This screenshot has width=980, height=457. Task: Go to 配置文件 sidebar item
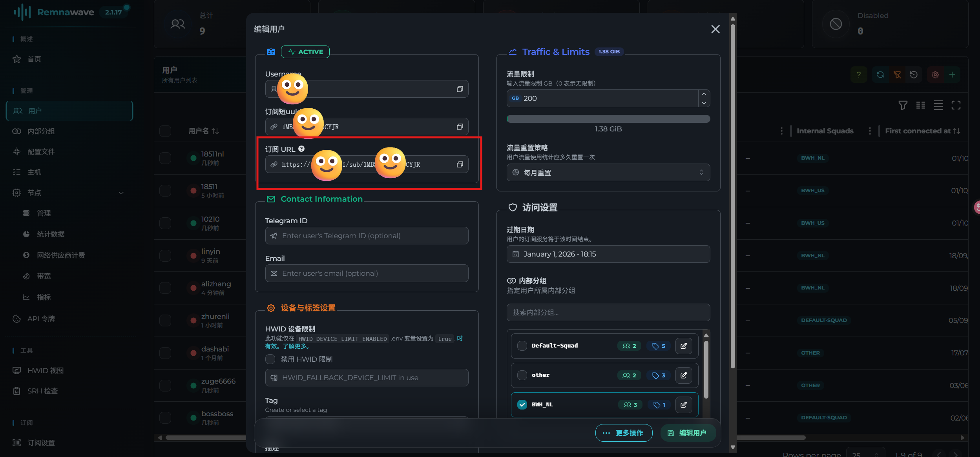[x=41, y=151]
